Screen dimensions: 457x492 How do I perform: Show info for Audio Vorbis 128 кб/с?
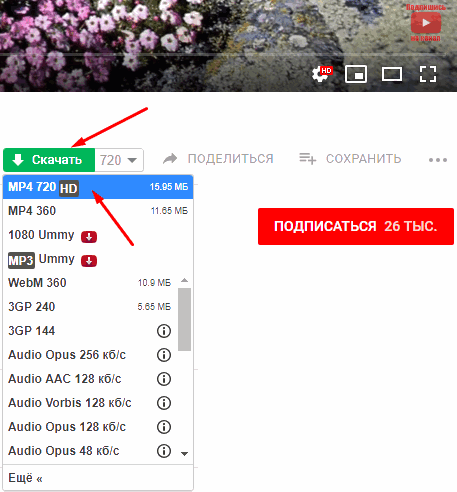(164, 403)
